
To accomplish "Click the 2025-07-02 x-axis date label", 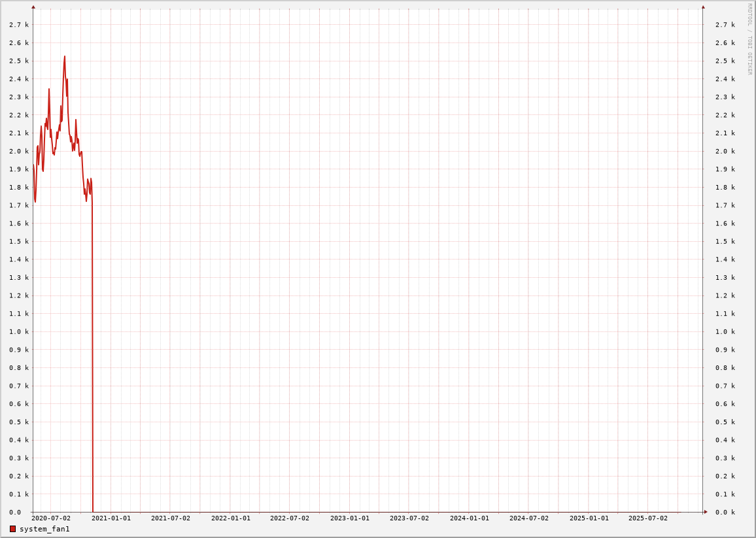I will coord(648,518).
